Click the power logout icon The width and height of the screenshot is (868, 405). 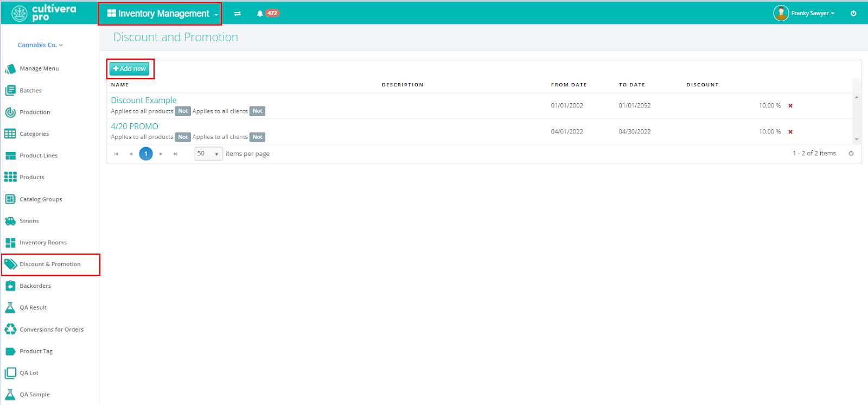coord(853,14)
